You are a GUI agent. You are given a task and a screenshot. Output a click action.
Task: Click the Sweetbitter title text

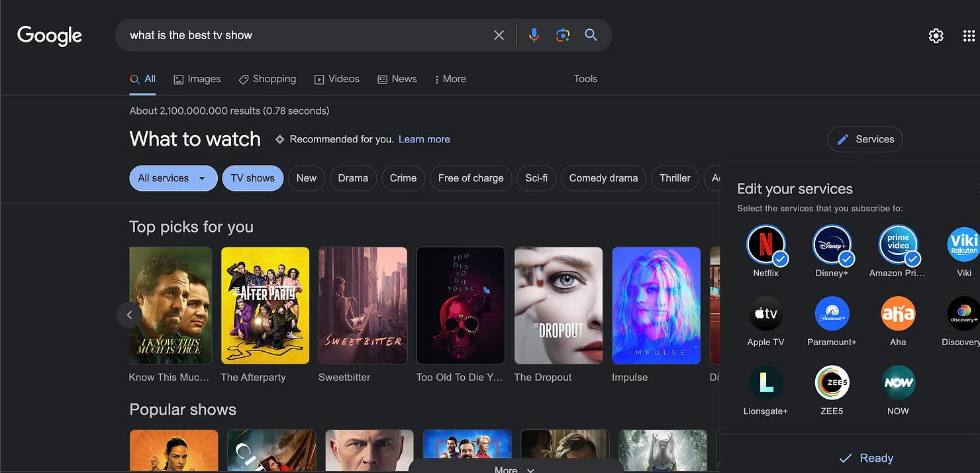click(344, 377)
